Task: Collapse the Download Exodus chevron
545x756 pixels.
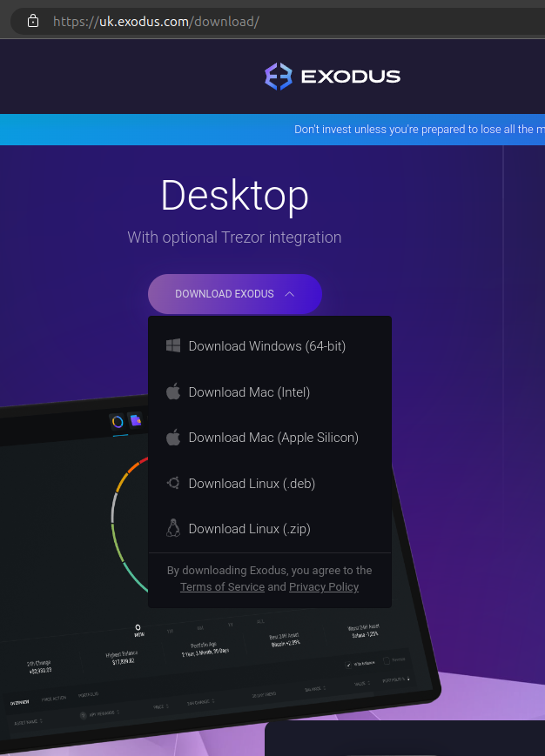Action: tap(289, 294)
